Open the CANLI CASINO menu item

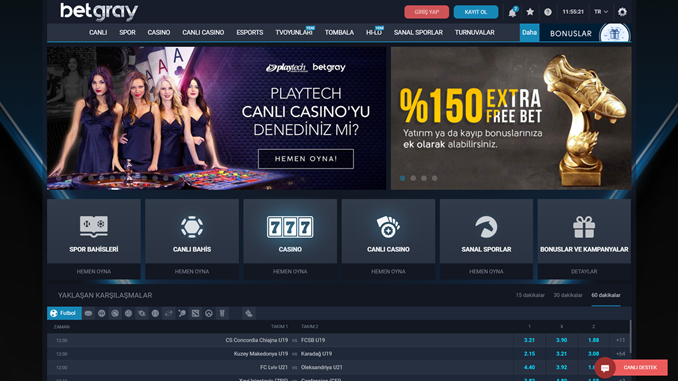(x=203, y=33)
